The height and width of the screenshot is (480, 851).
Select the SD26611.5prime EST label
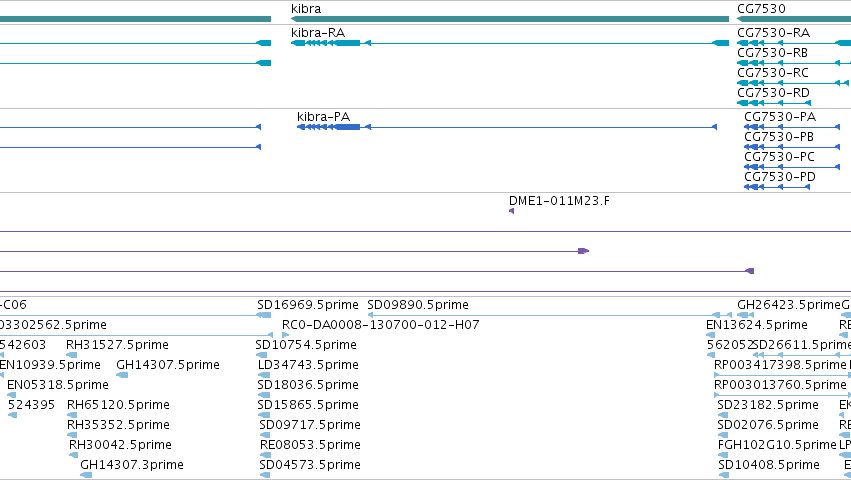point(802,345)
